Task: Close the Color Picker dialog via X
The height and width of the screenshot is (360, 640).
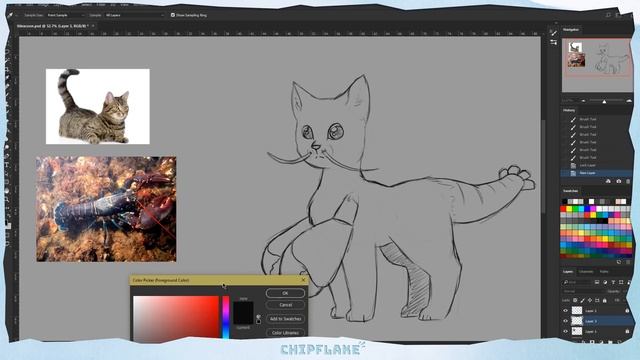Action: click(303, 280)
